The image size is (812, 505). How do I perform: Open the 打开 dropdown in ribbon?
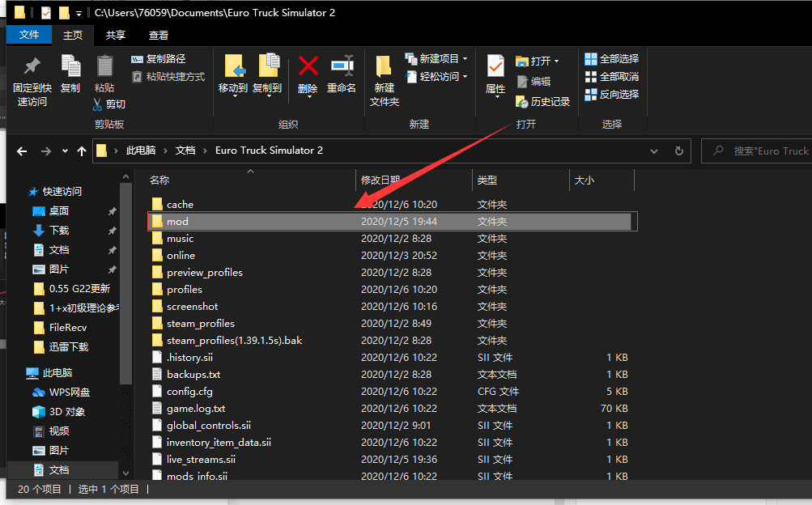[x=537, y=61]
